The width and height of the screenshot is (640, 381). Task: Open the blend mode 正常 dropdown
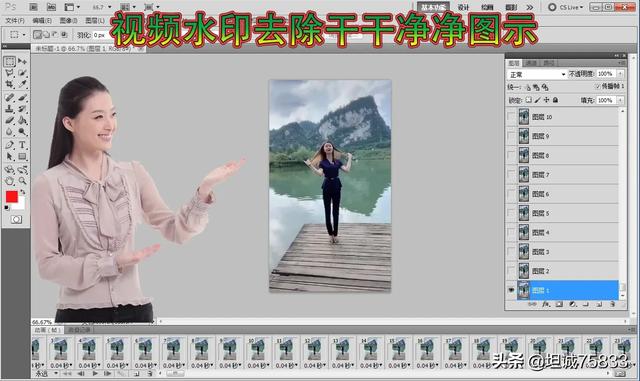pos(537,74)
